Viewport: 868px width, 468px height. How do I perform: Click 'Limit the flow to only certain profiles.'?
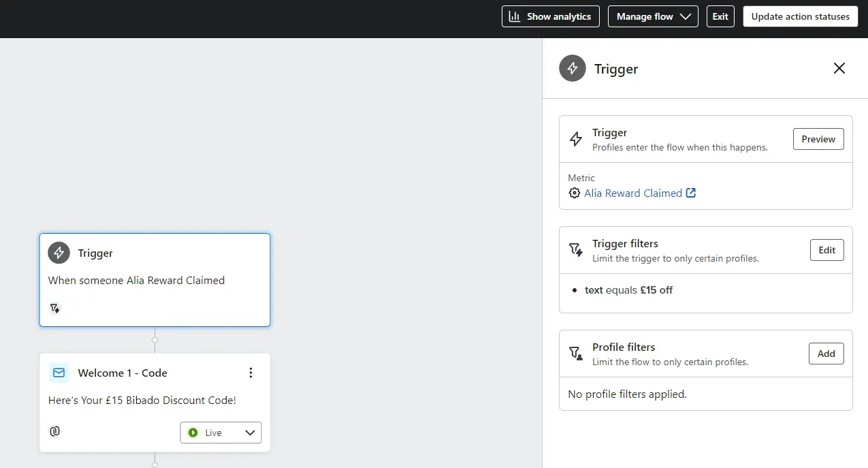(x=670, y=362)
